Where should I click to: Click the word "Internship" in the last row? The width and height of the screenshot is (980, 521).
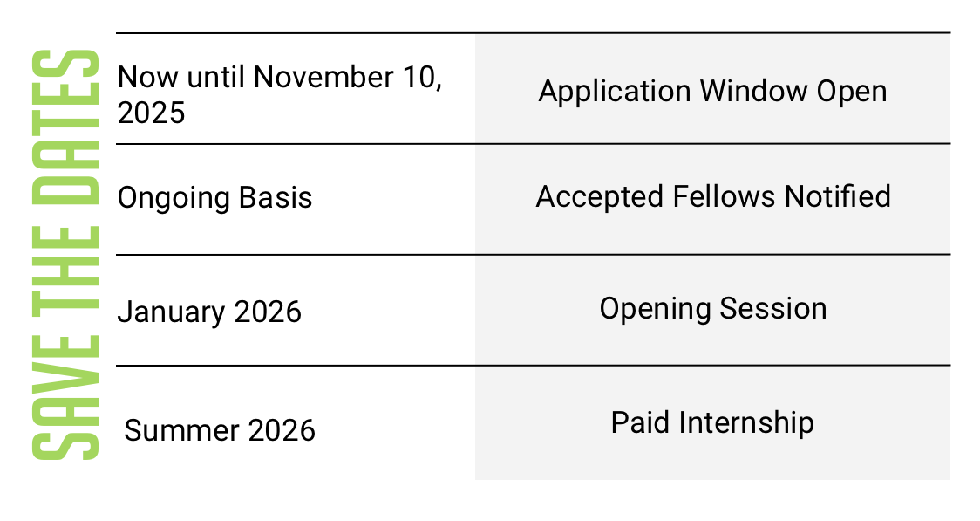tap(746, 422)
